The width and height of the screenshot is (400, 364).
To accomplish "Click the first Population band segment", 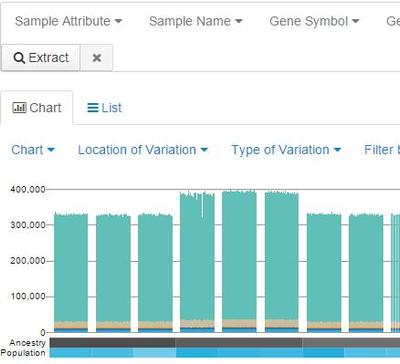I will coord(71,353).
